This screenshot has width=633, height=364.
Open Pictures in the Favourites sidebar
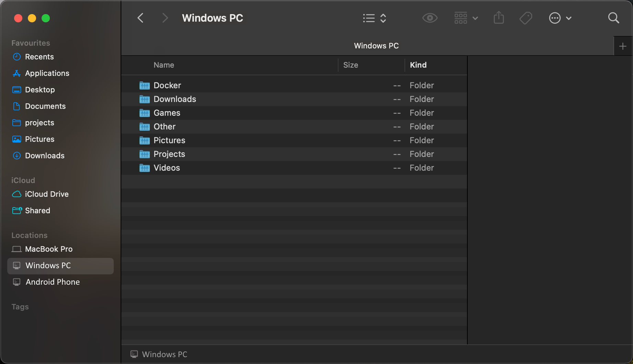60,139
